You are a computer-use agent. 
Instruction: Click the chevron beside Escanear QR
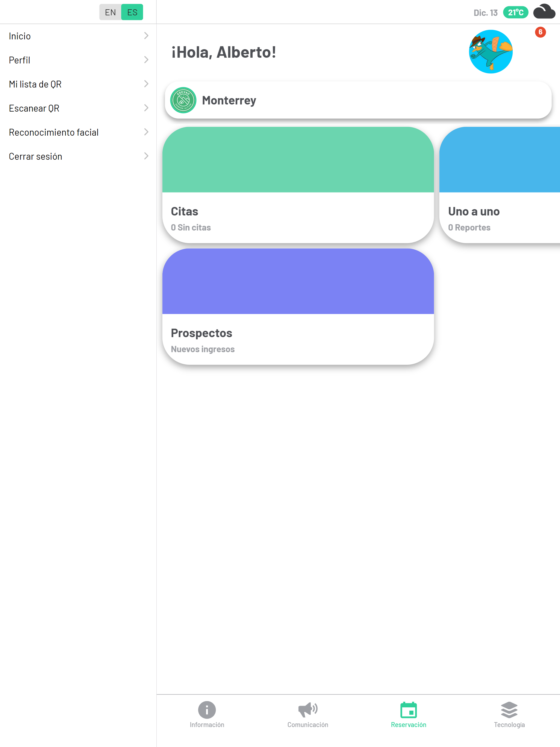[146, 108]
